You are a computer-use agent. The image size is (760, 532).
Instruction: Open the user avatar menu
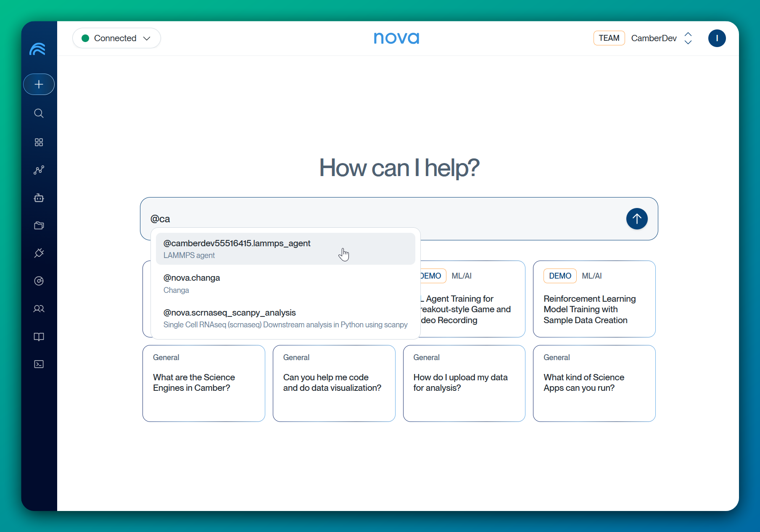pyautogui.click(x=717, y=38)
